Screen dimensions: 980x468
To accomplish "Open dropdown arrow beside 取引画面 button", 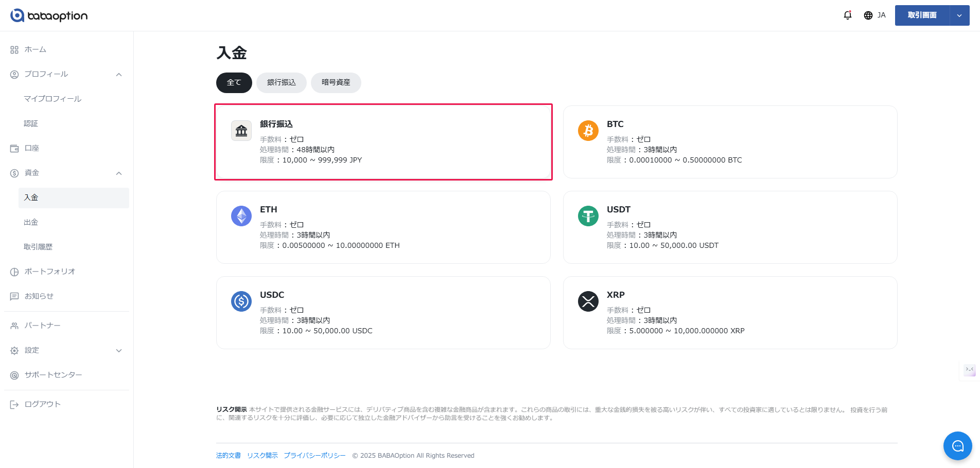I will tap(959, 15).
